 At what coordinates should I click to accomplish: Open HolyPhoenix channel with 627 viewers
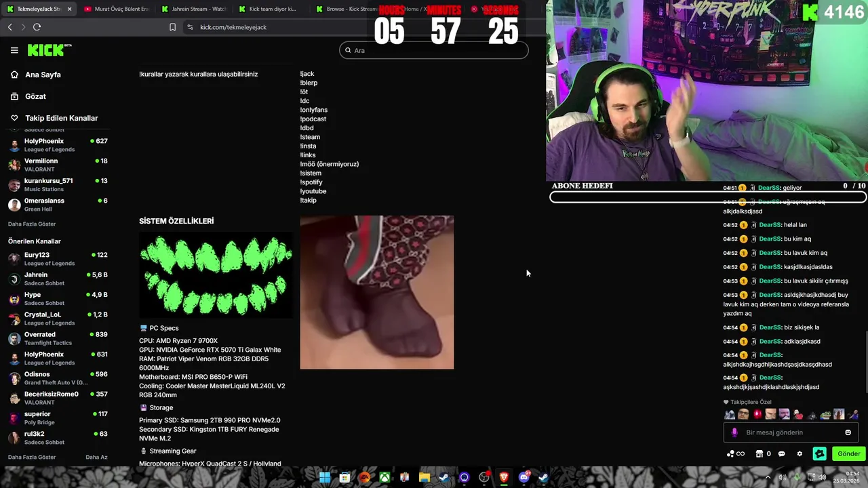tap(58, 145)
